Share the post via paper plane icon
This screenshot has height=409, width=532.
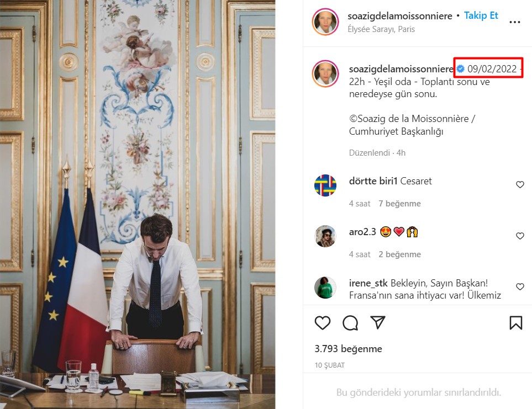[x=378, y=323]
